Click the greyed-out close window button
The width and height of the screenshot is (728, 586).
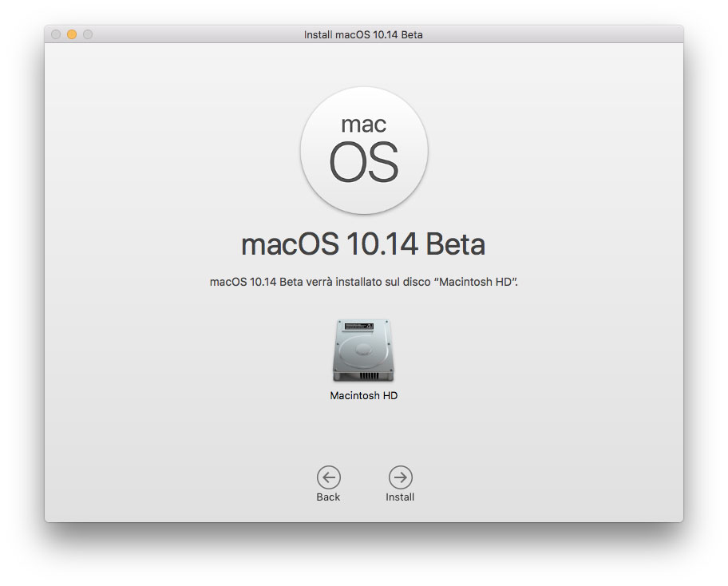point(56,34)
